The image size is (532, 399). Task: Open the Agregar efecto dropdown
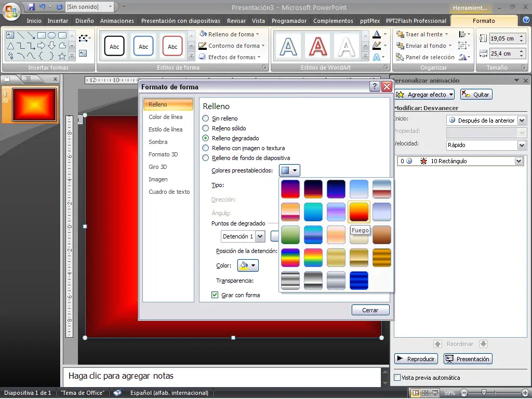point(424,95)
